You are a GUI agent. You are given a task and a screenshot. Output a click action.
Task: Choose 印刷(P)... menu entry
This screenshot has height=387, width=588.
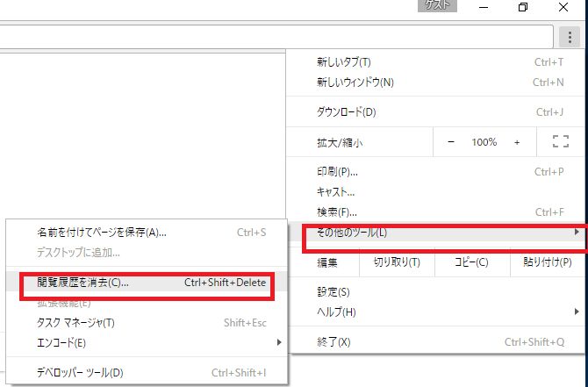(x=337, y=172)
